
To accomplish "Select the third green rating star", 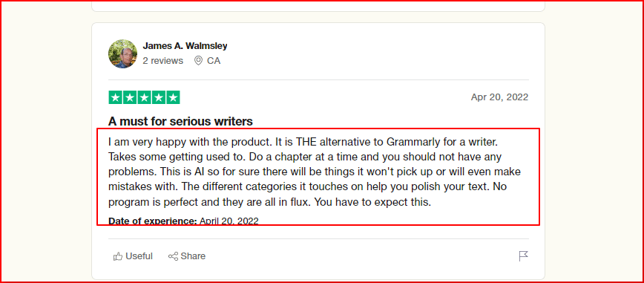I will pos(144,97).
